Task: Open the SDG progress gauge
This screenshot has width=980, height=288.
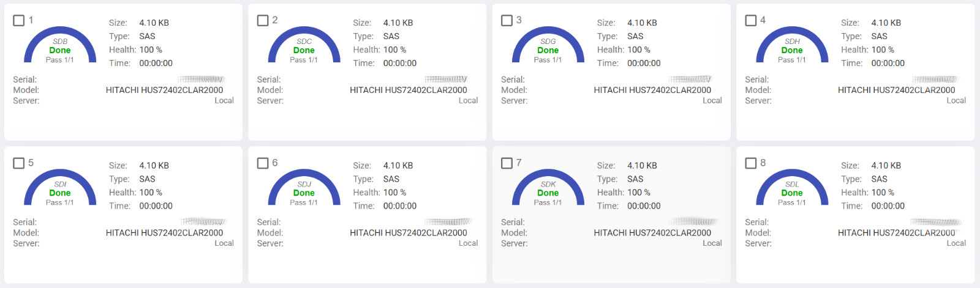Action: (x=548, y=45)
